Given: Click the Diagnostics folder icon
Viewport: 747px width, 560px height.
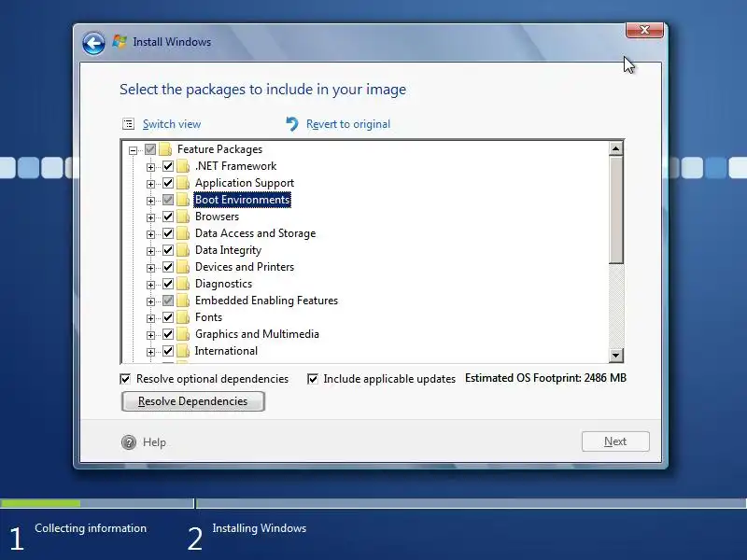Looking at the screenshot, I should (x=183, y=284).
